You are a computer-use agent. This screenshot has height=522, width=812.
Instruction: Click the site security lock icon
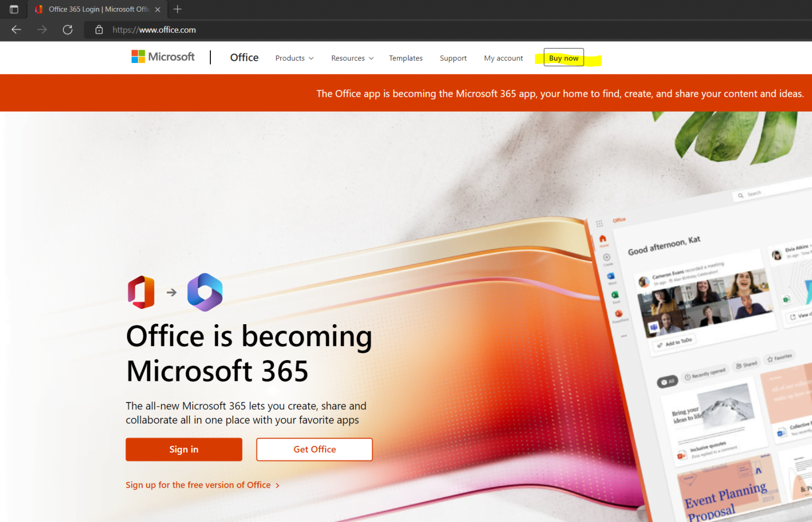coord(98,30)
